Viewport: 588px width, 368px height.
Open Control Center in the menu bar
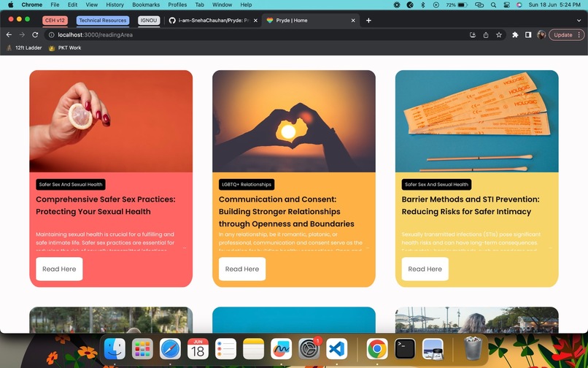coord(506,5)
